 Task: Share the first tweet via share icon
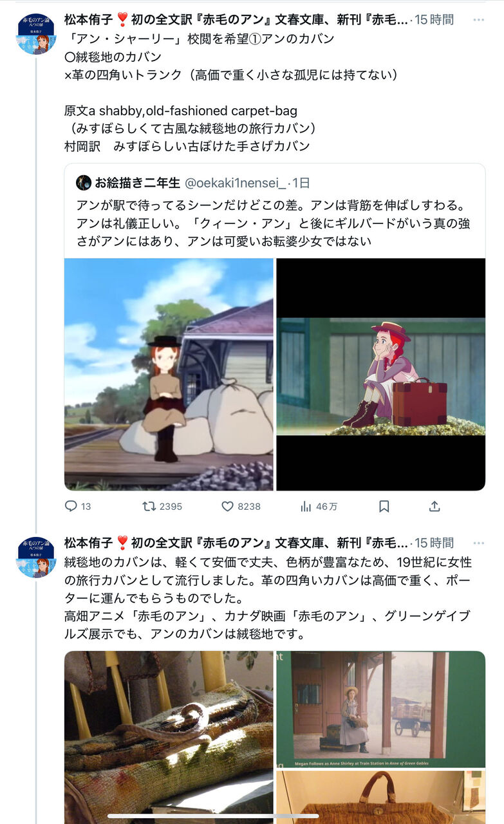click(434, 507)
